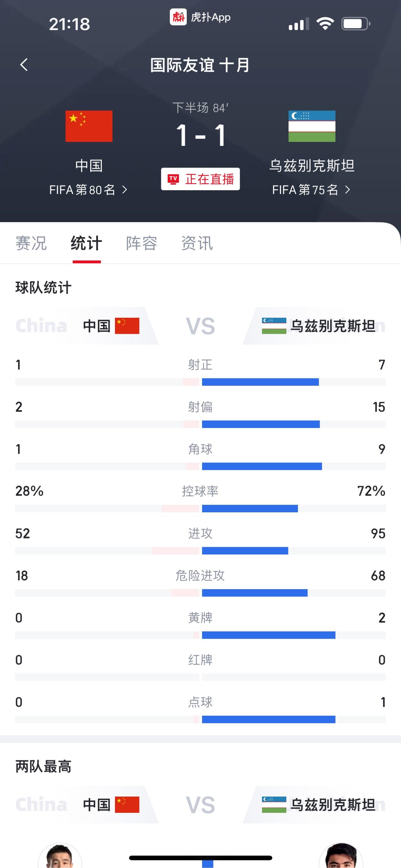Tap the TV icon on the live broadcast badge

click(174, 179)
